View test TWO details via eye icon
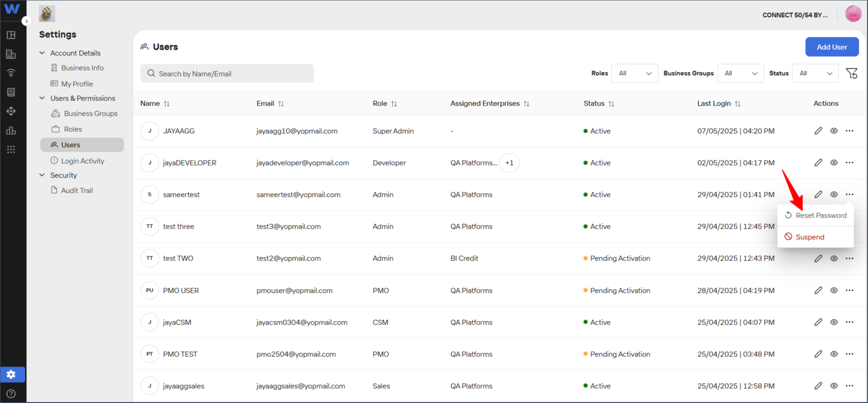 [834, 259]
